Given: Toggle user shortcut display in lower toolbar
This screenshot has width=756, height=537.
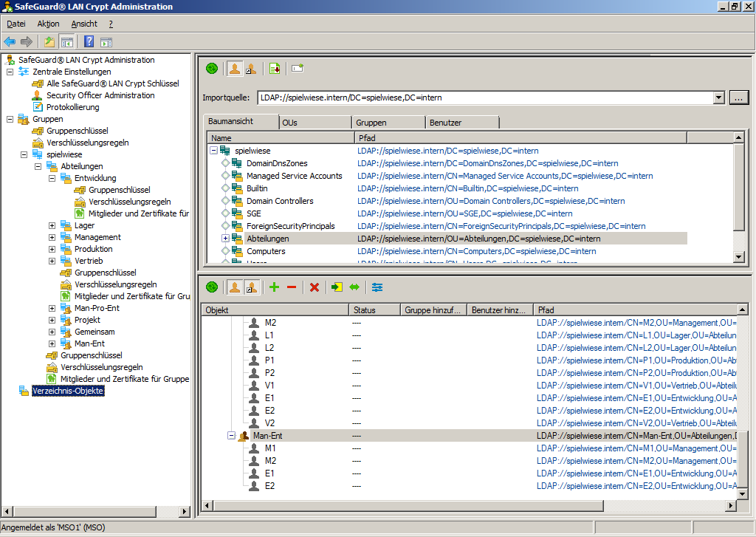Looking at the screenshot, I should click(x=252, y=287).
